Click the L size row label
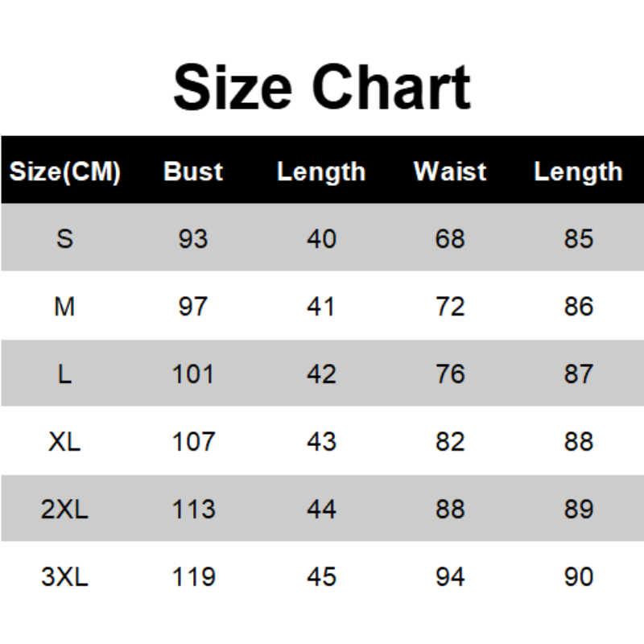 click(64, 374)
